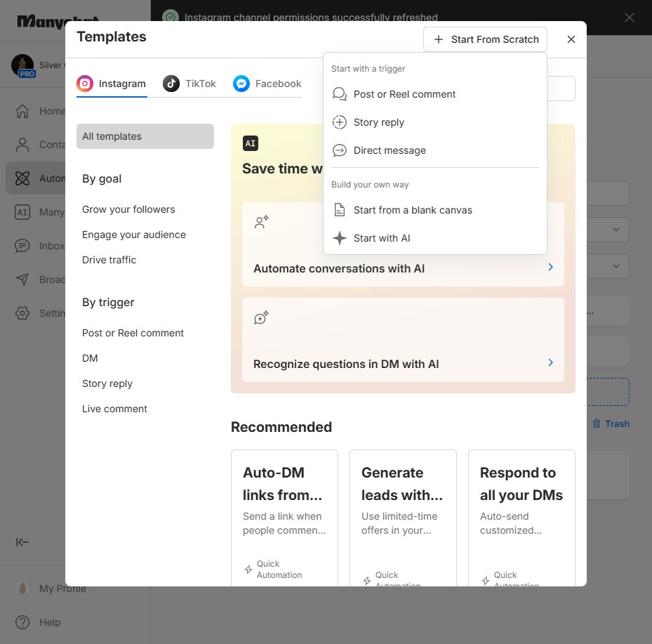Filter templates by Live comment
Image resolution: width=652 pixels, height=644 pixels.
[114, 409]
